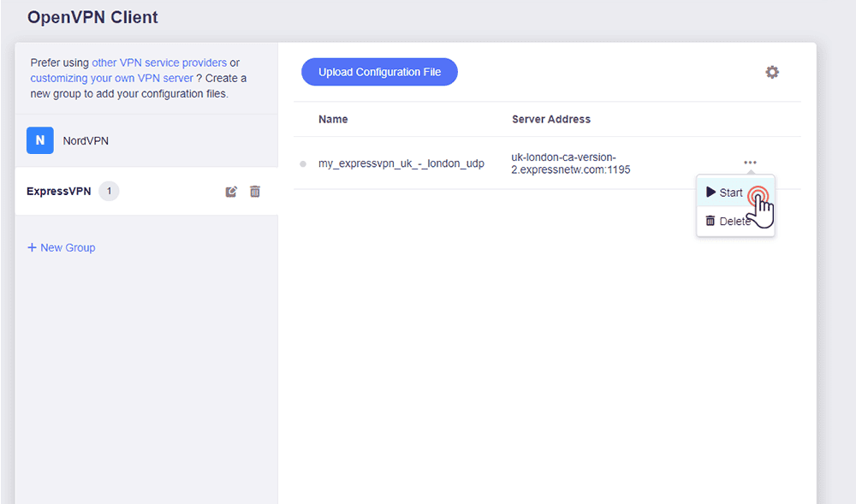Follow the customizing your own VPN server link
The image size is (856, 504).
tap(112, 78)
